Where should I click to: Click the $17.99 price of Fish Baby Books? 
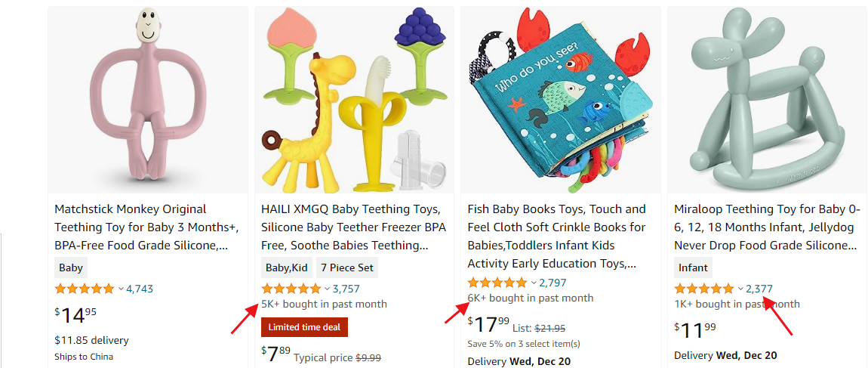488,325
